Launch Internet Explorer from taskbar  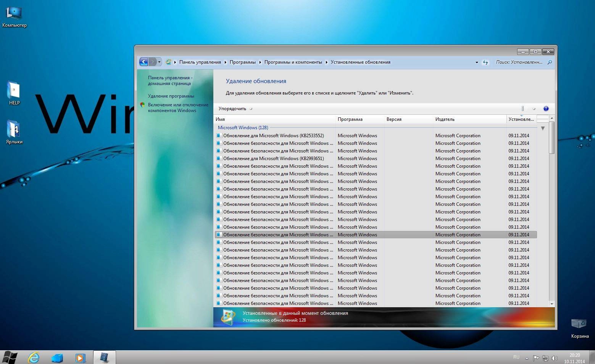[34, 358]
